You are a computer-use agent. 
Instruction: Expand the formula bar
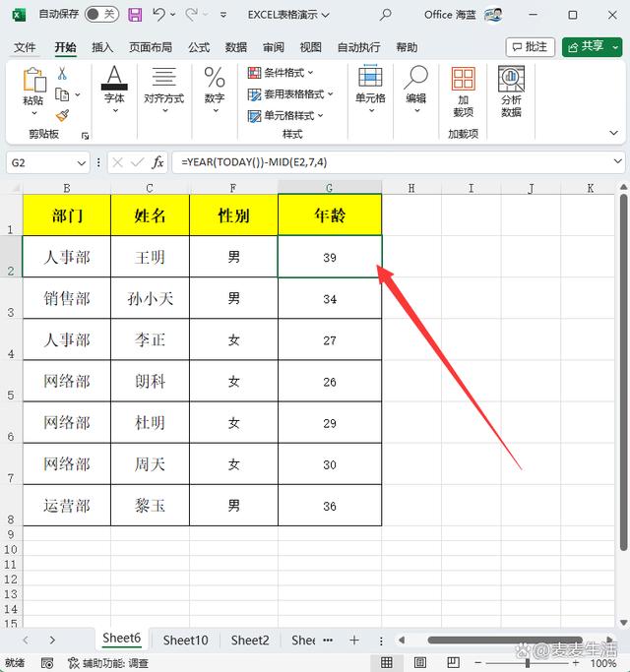[617, 161]
